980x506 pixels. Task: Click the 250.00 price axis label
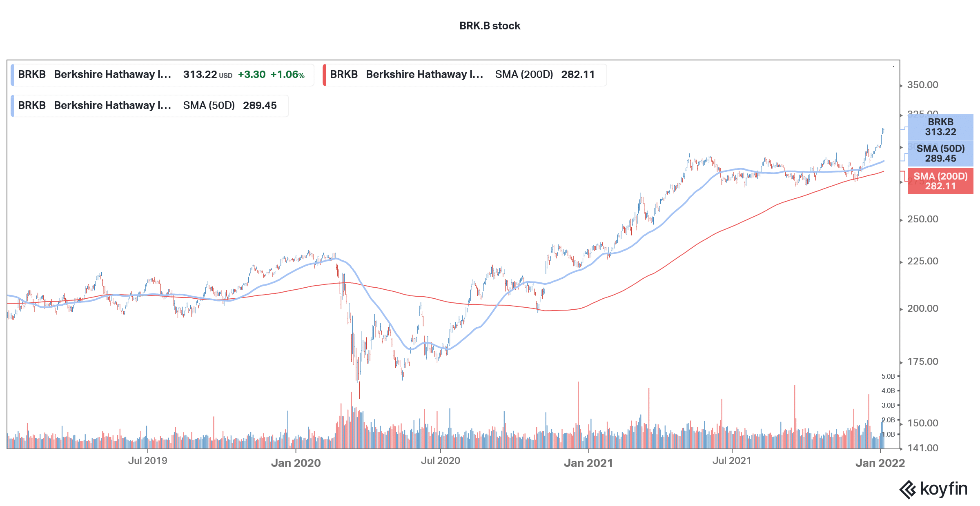point(922,219)
